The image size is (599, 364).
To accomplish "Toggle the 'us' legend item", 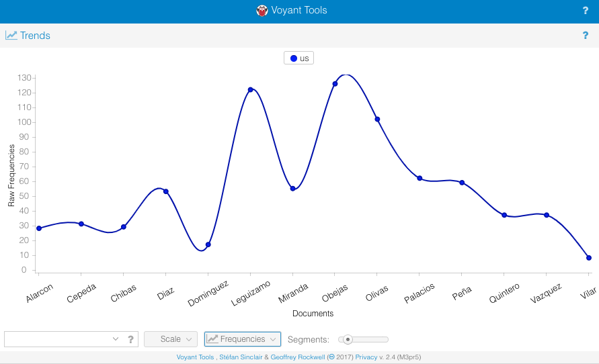I will pos(298,58).
